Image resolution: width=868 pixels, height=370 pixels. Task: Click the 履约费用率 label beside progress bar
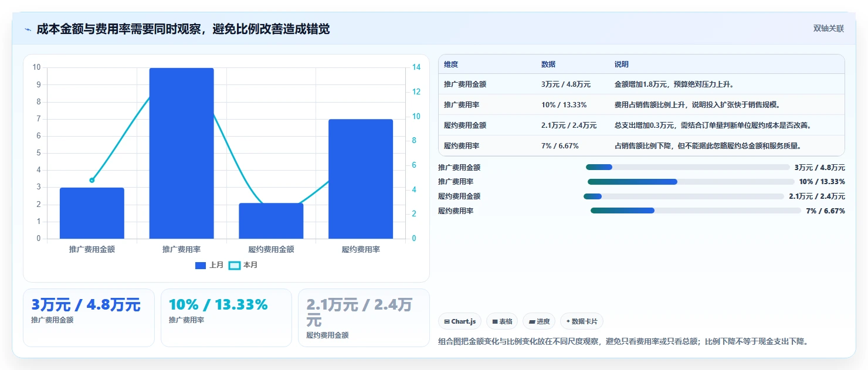(x=456, y=211)
